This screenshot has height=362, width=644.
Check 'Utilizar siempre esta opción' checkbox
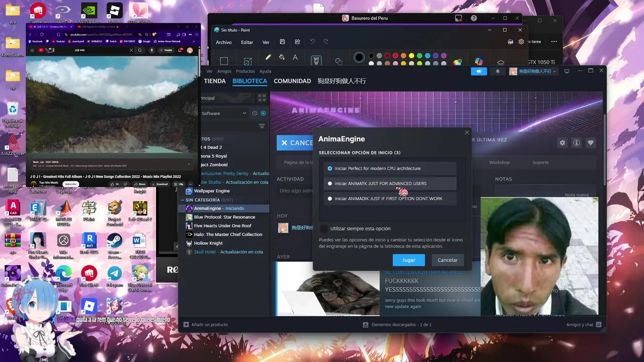324,229
